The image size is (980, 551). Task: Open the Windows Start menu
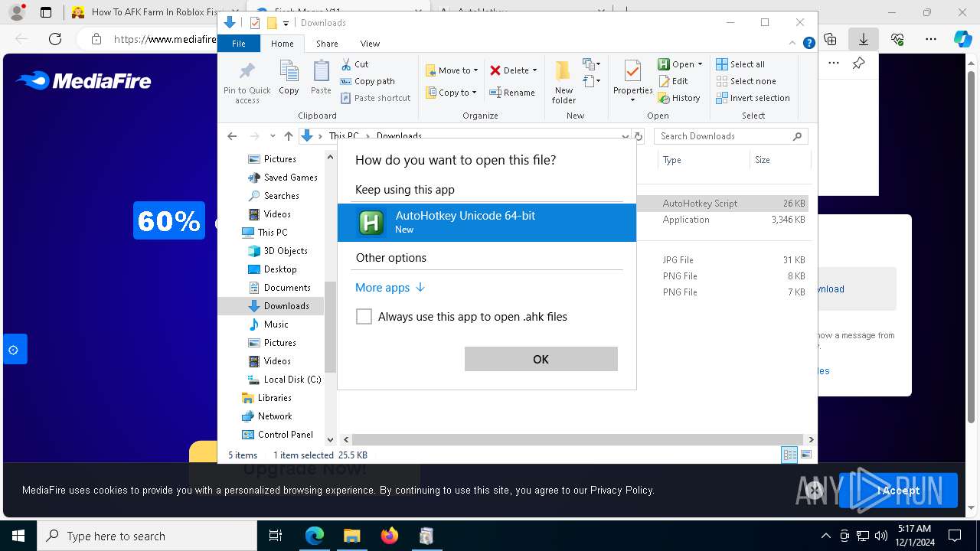click(18, 536)
